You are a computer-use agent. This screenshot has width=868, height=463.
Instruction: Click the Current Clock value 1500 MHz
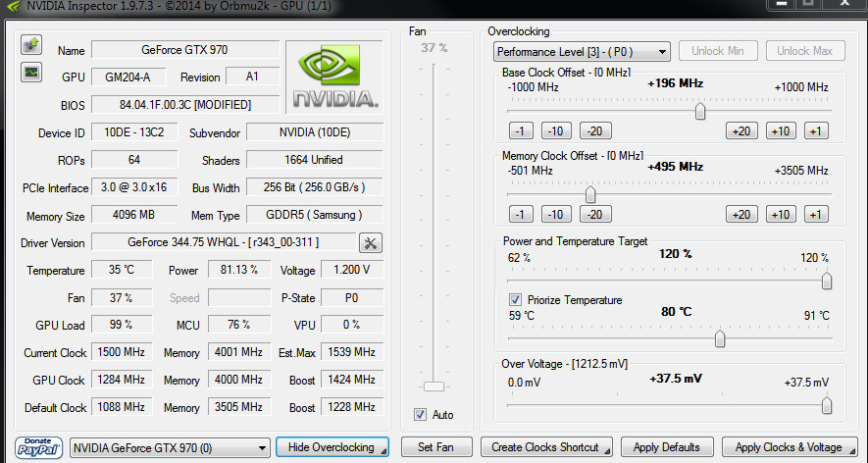(x=122, y=352)
